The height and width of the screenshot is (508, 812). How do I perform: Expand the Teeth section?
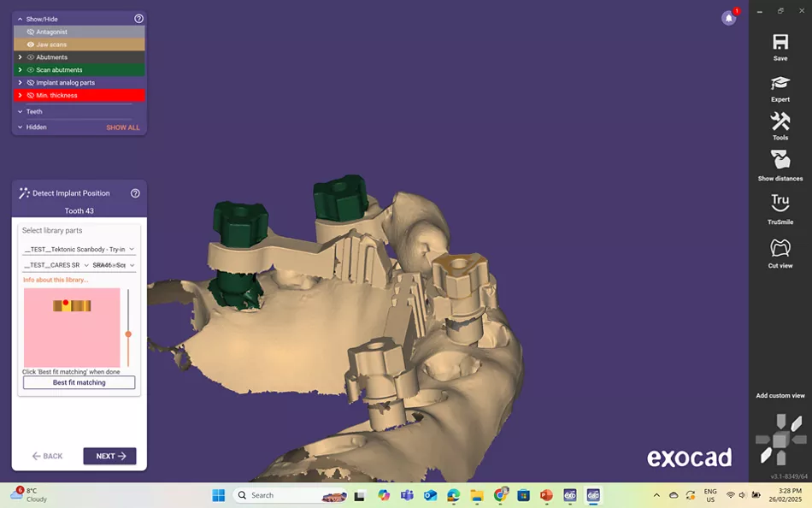20,111
